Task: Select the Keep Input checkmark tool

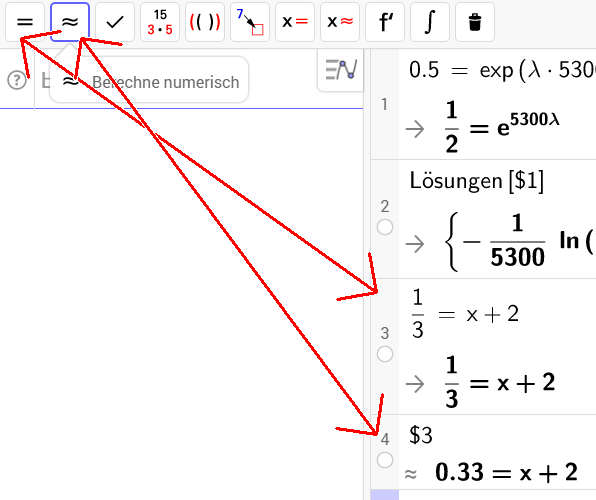Action: (x=115, y=22)
